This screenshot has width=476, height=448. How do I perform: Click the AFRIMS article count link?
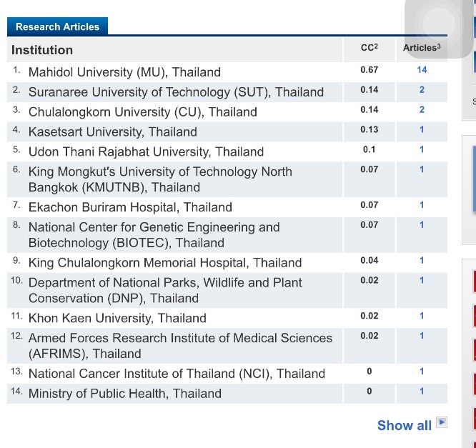pyautogui.click(x=422, y=336)
